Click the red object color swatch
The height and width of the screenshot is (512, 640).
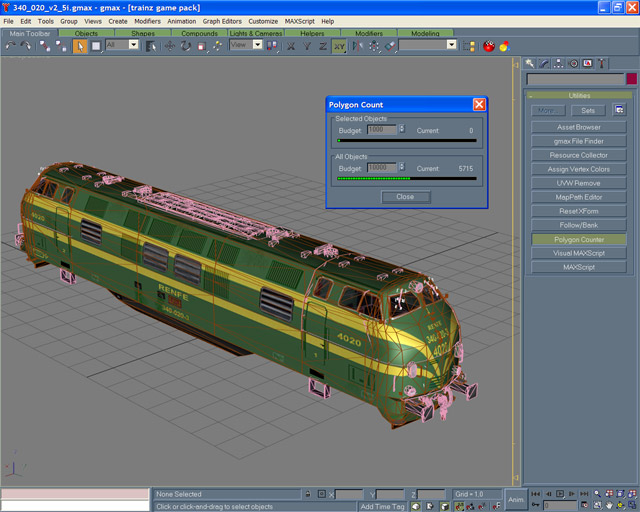tap(632, 79)
